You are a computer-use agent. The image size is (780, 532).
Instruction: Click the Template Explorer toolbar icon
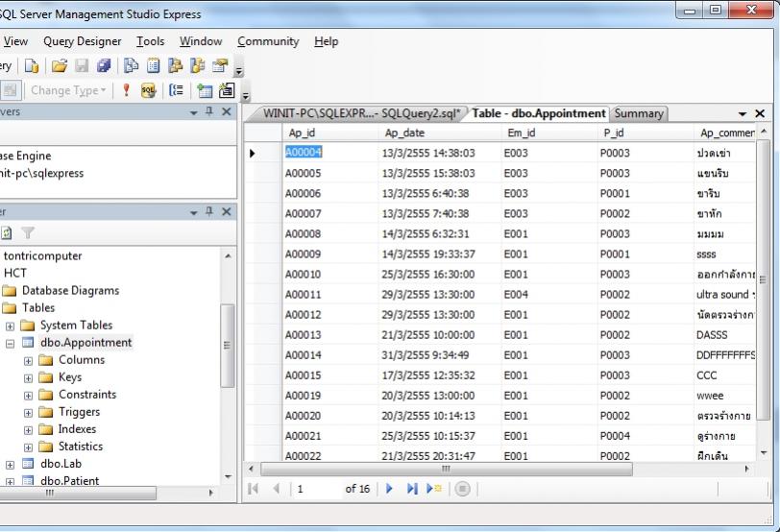pos(198,65)
